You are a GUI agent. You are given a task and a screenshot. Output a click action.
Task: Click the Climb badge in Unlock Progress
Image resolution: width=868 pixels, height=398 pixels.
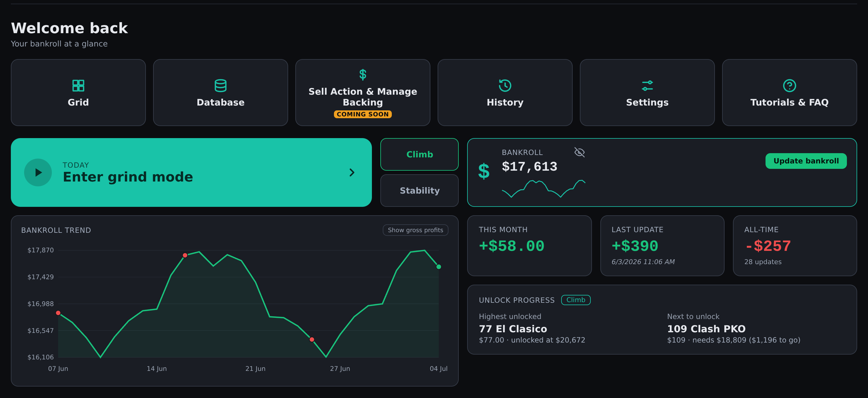(576, 300)
